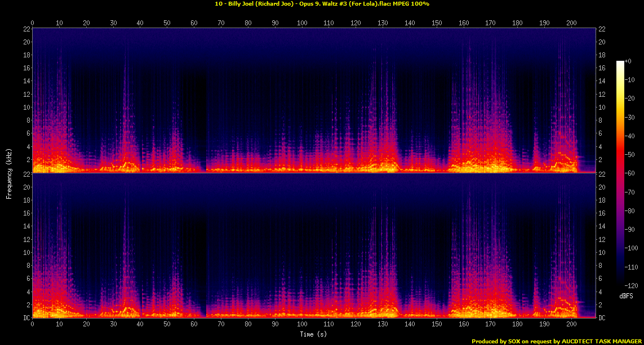Click the 150 second tick on bottom time axis
Screen dimensions: 644x345
click(x=437, y=325)
